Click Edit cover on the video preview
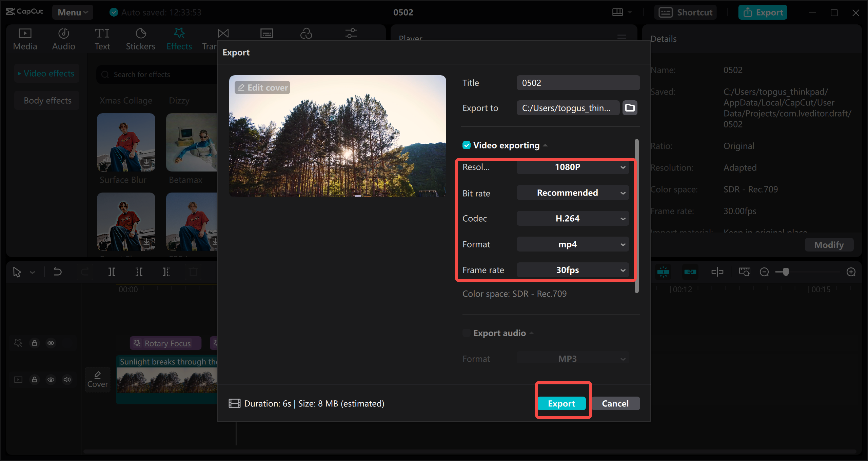This screenshot has height=461, width=868. pos(262,87)
